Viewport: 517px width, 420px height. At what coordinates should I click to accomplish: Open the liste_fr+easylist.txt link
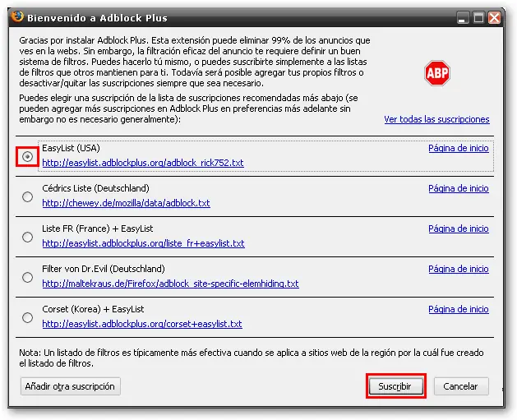(x=143, y=243)
